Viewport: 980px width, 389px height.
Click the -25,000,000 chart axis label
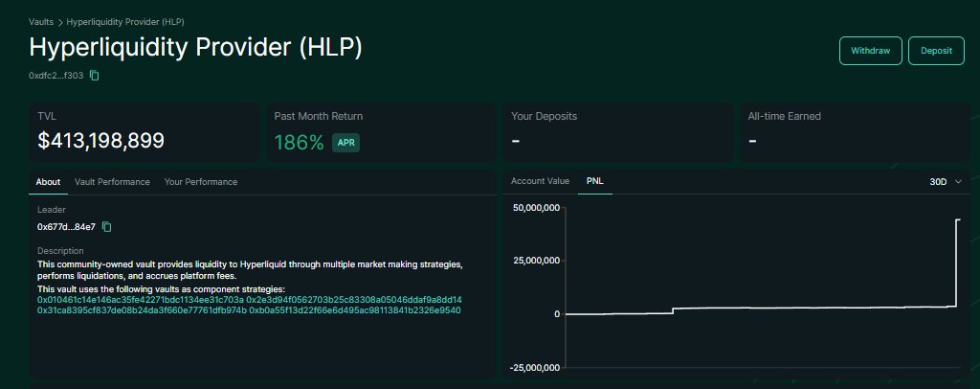coord(534,368)
